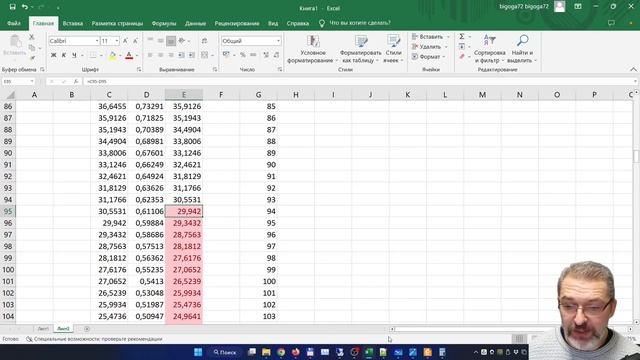Viewport: 640px width, 360px height.
Task: Open Windows Start menu icon
Action: point(198,352)
